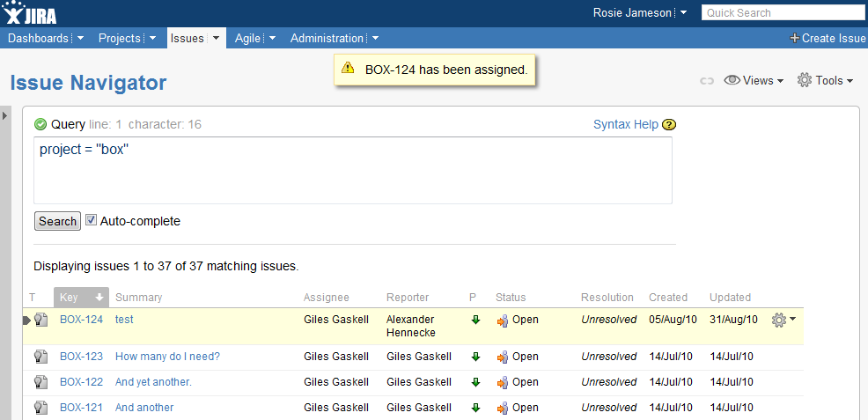Click the Open status icon for BOX-121

(502, 408)
